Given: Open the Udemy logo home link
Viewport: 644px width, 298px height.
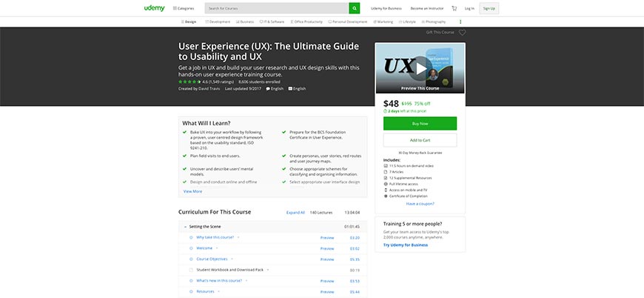Looking at the screenshot, I should pyautogui.click(x=155, y=8).
